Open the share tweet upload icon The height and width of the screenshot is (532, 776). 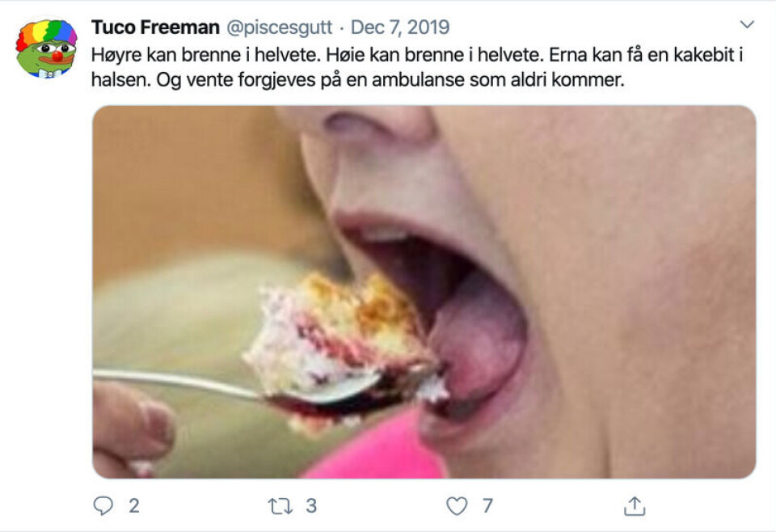pyautogui.click(x=635, y=506)
